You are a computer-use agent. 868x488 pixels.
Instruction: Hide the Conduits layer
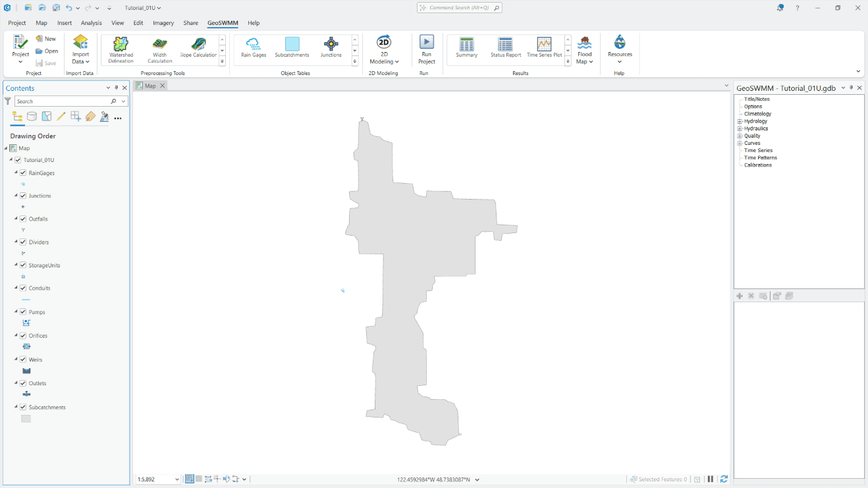point(24,288)
